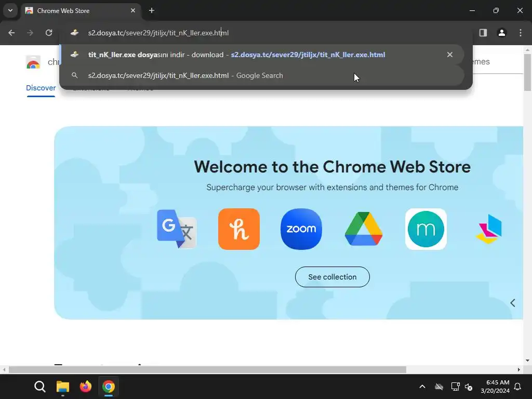The image size is (532, 399).
Task: Open the clock showing 6:45 AM
Action: (495, 387)
